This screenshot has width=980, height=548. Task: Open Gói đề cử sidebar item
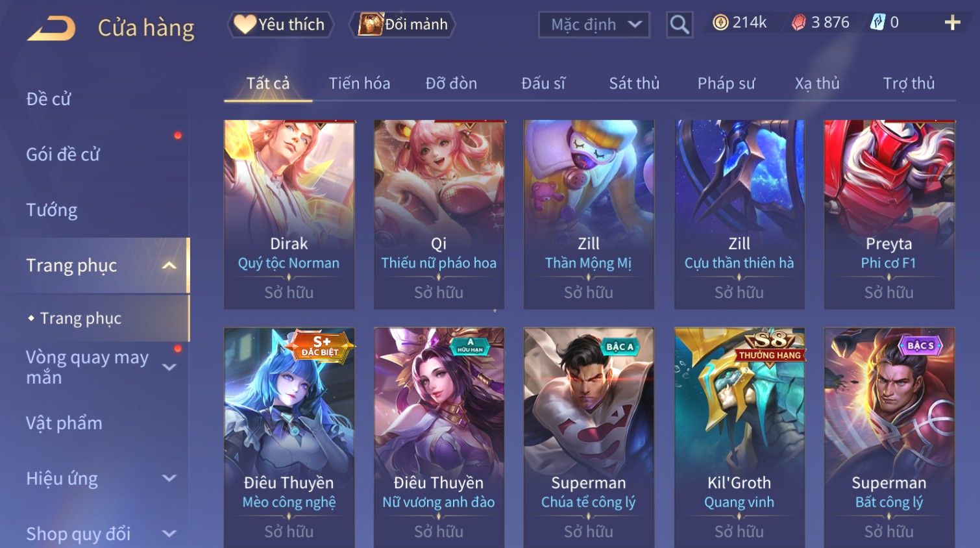(x=63, y=155)
